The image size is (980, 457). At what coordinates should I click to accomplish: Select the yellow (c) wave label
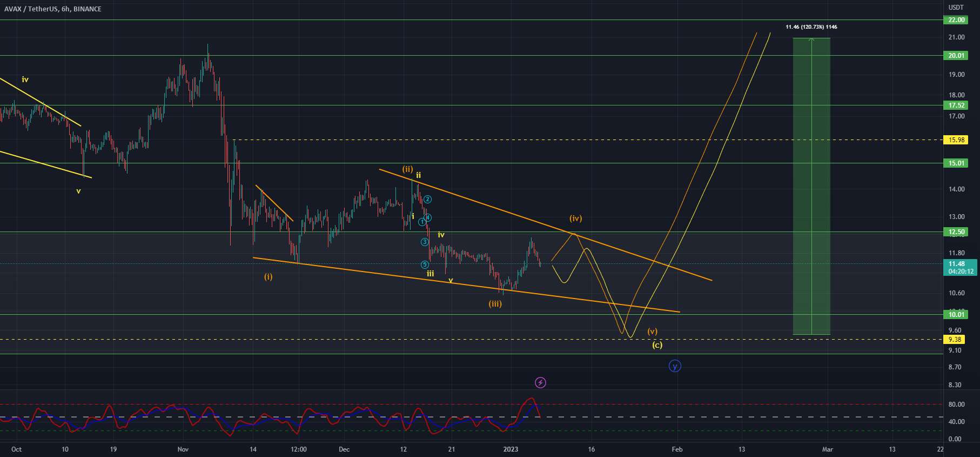657,345
